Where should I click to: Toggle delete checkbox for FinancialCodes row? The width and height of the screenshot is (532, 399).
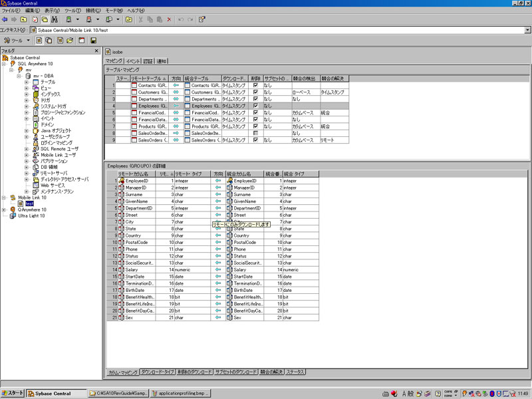[255, 112]
